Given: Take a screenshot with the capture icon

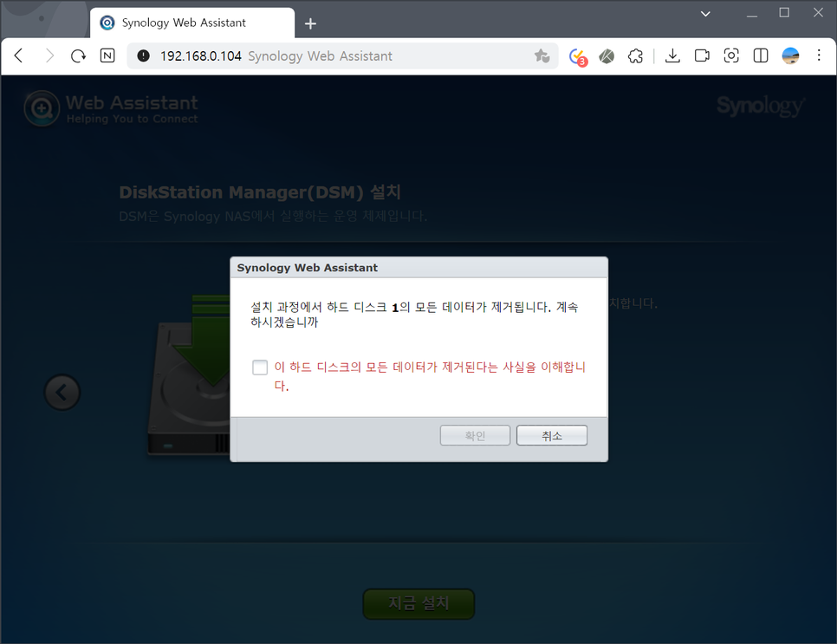Looking at the screenshot, I should (731, 55).
